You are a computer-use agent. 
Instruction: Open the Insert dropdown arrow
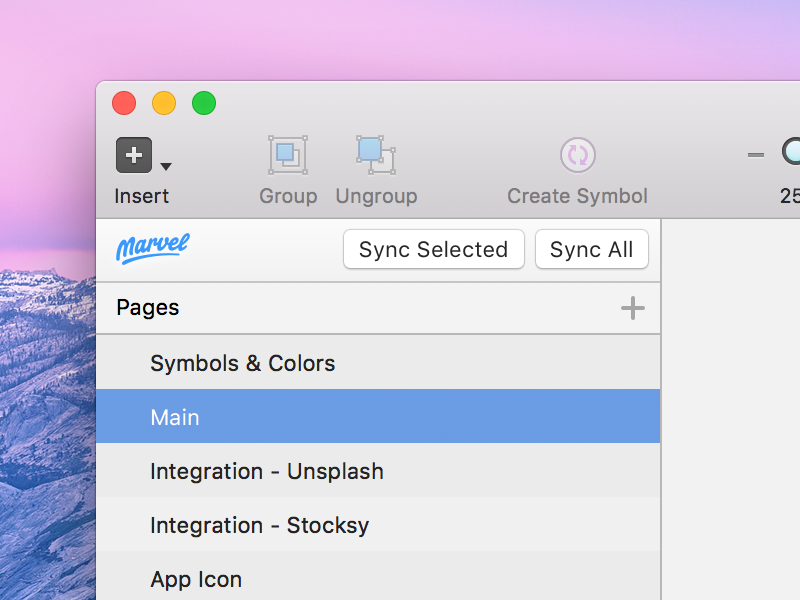pyautogui.click(x=166, y=167)
